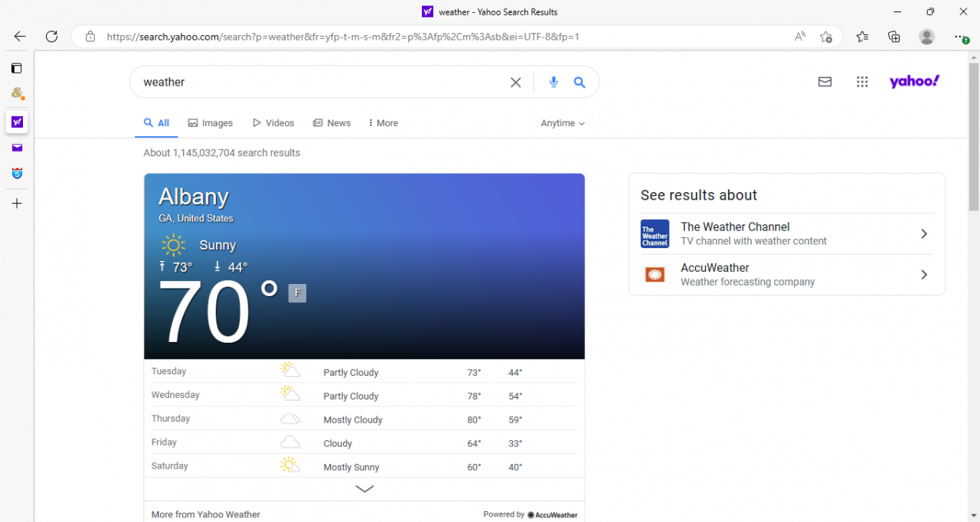
Task: Click the Saturday Mostly Sunny row
Action: (364, 466)
